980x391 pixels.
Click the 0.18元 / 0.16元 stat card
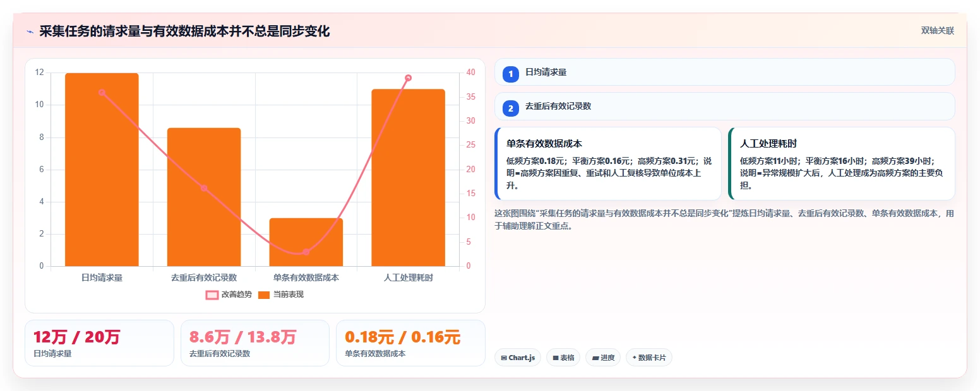coord(410,343)
